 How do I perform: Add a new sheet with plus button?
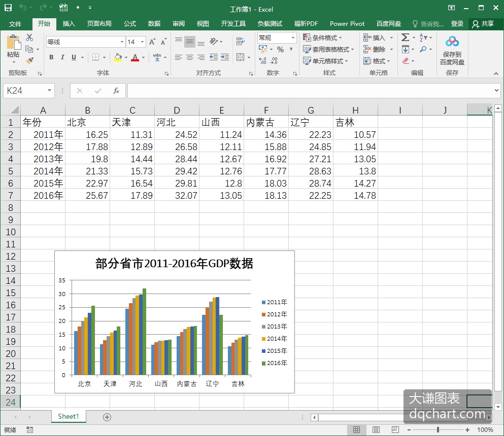coord(107,417)
